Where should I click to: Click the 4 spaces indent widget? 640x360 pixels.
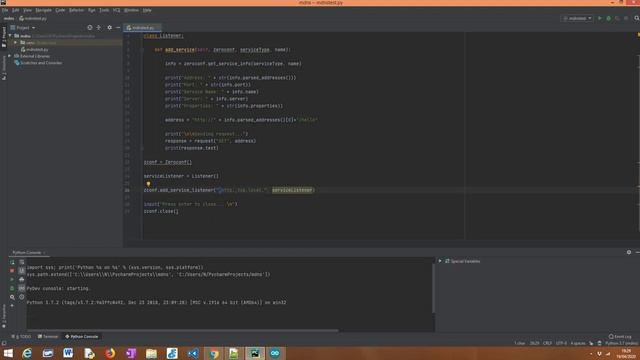click(578, 343)
